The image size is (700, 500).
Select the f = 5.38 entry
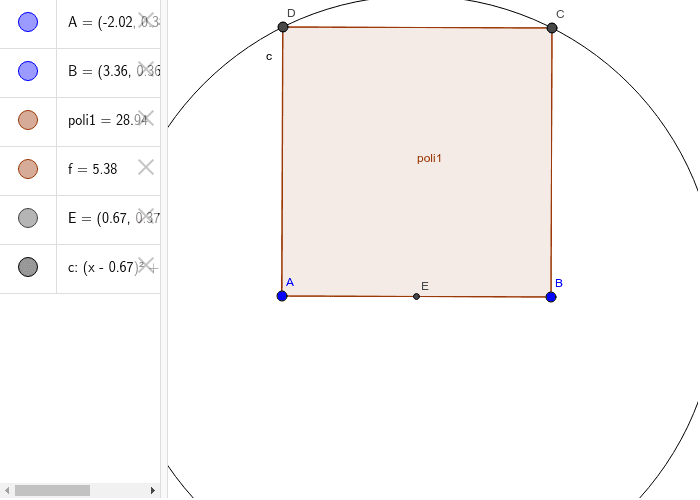coord(108,169)
